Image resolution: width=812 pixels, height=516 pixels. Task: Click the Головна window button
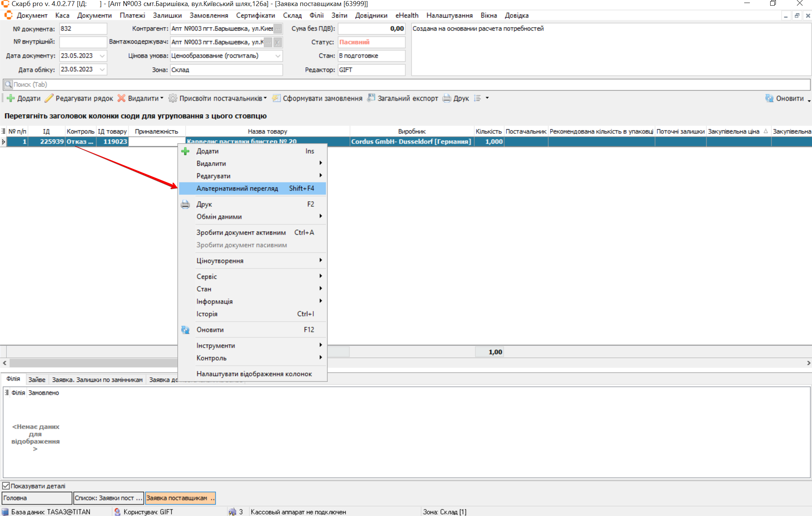[37, 498]
